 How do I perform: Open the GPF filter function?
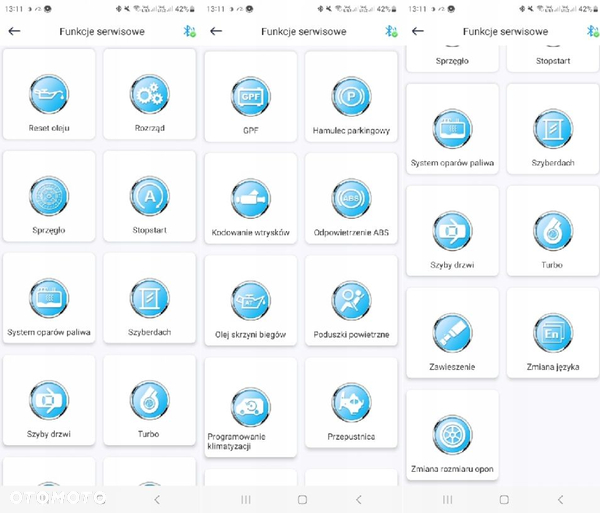pos(251,96)
